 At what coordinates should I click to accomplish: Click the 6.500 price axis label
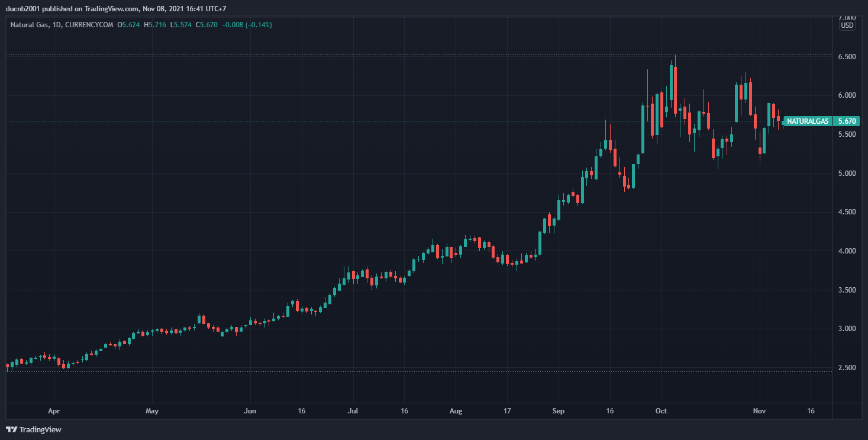(848, 57)
